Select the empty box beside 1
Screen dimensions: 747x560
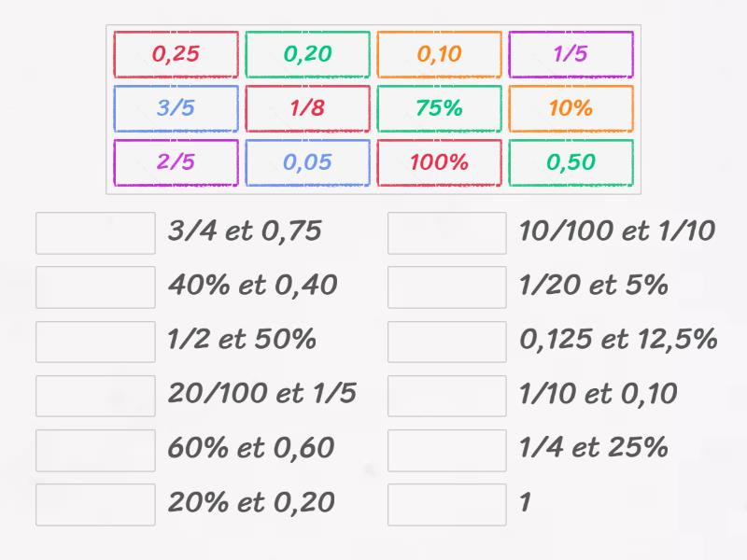coord(447,504)
